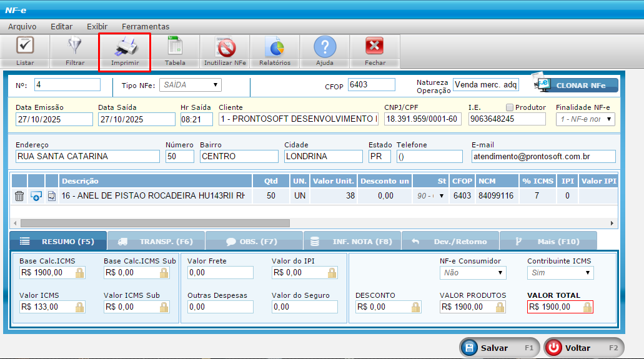Viewport: 644px width, 359px height.
Task: Expand the Tipo NFe dropdown
Action: (191, 85)
